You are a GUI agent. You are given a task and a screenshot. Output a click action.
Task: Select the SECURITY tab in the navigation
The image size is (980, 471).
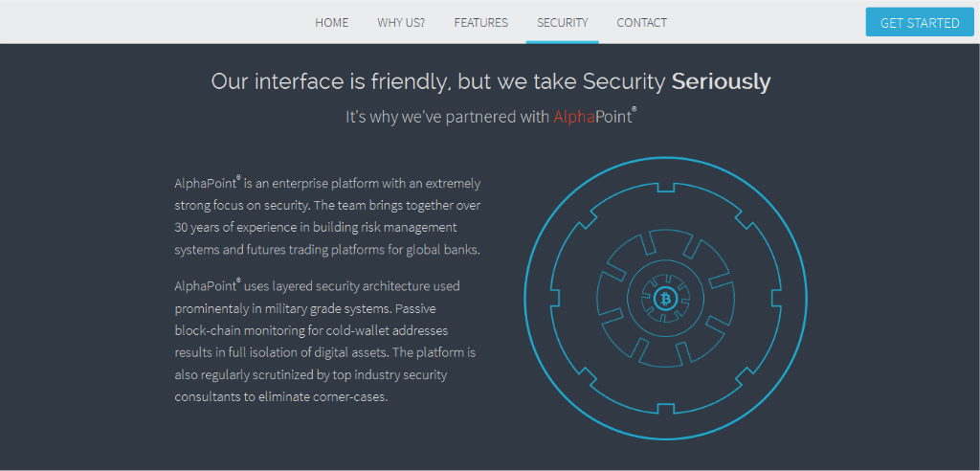[x=563, y=23]
